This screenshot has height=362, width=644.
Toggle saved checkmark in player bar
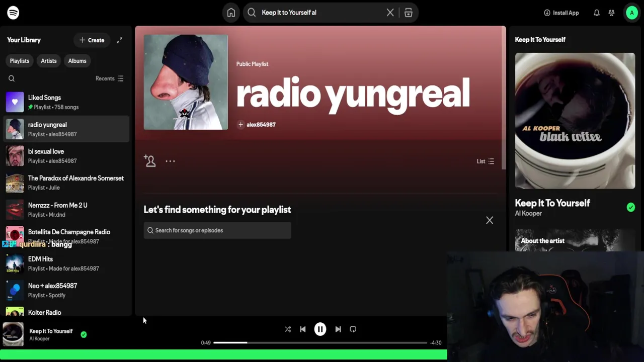click(x=84, y=334)
